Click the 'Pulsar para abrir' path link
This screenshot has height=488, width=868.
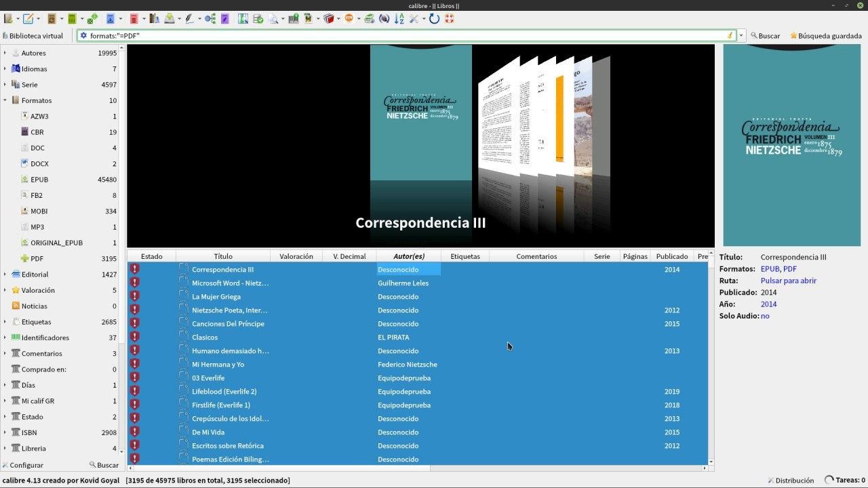[789, 281]
